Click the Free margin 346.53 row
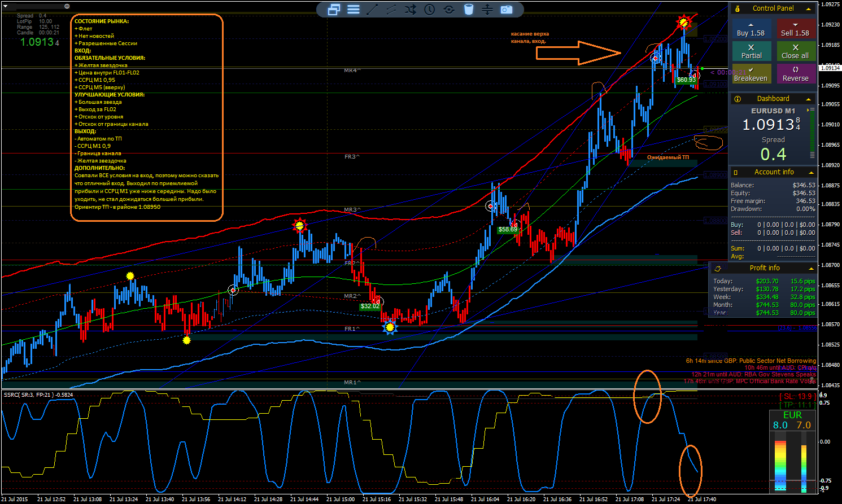 773,201
